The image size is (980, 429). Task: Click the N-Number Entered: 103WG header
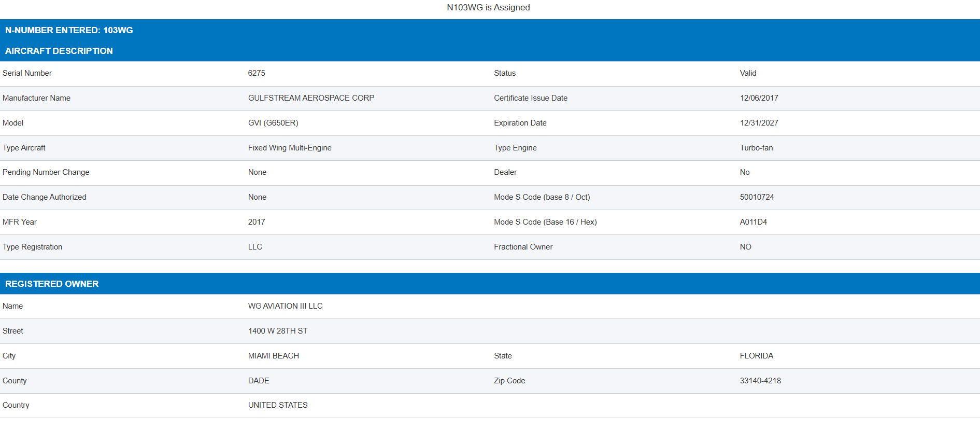pos(69,30)
